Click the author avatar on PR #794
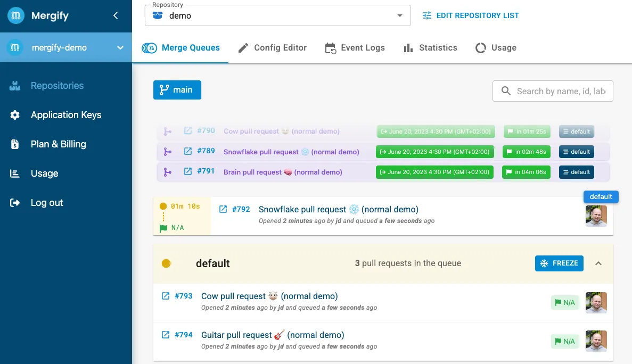 596,341
